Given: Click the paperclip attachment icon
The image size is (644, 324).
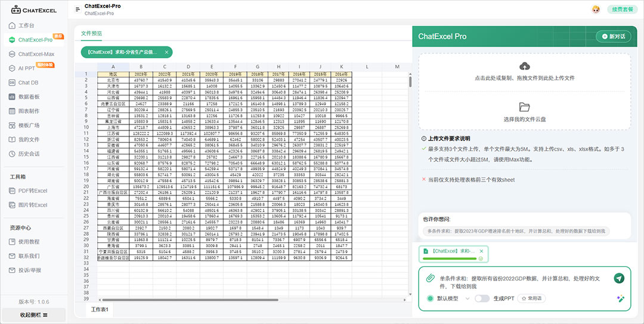Looking at the screenshot, I should click(x=430, y=278).
